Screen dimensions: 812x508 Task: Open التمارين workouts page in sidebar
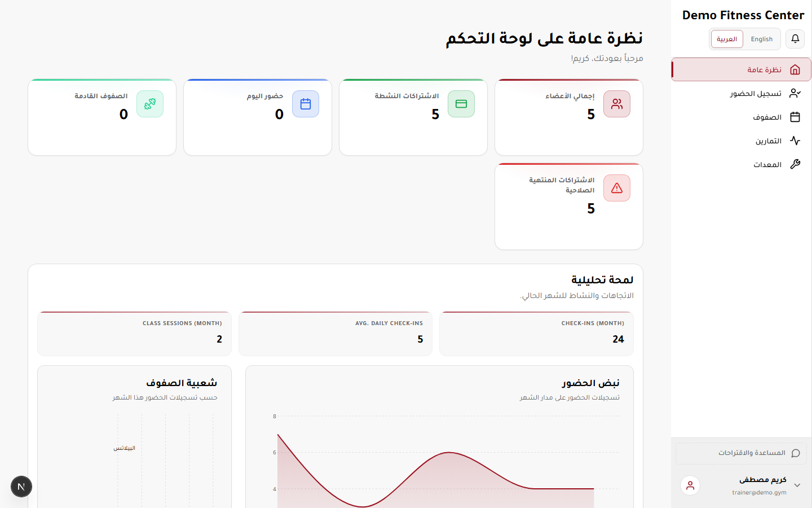741,141
